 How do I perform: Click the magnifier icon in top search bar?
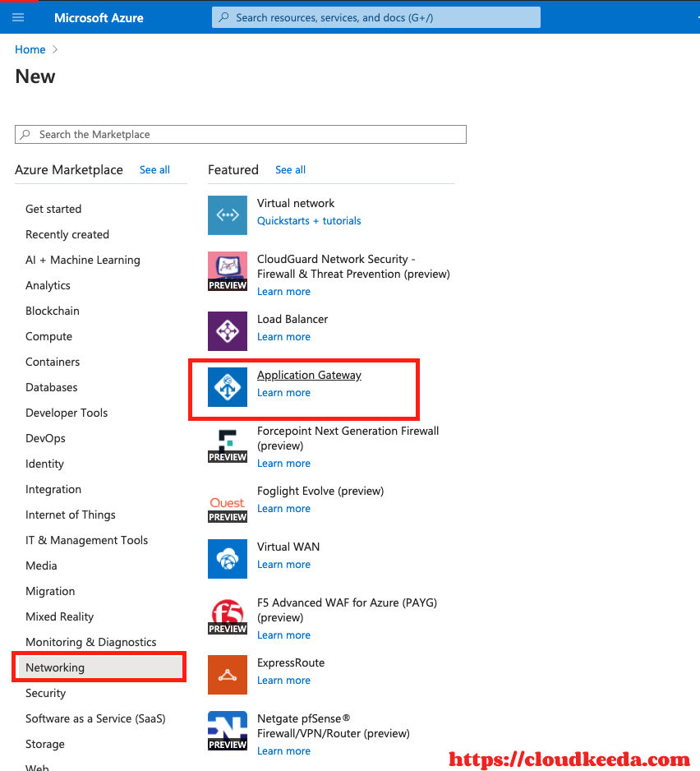point(223,18)
